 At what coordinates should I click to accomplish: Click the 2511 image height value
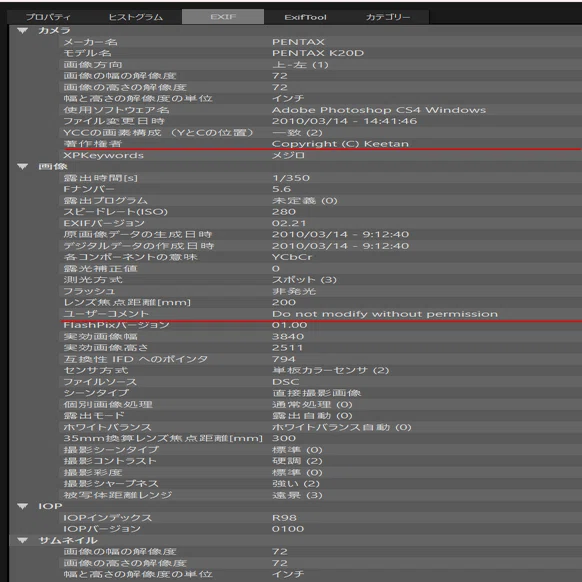pyautogui.click(x=287, y=347)
